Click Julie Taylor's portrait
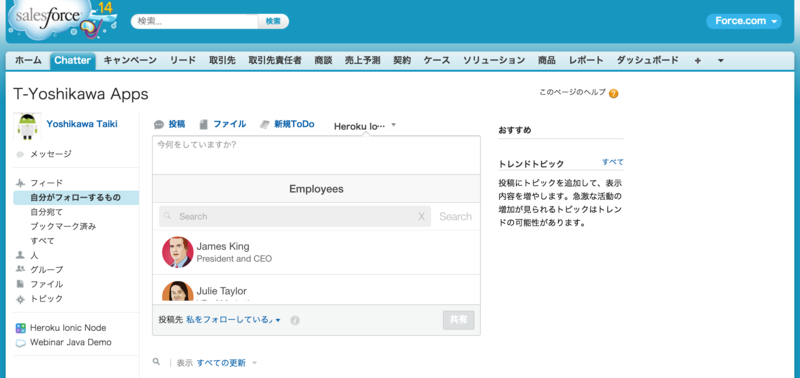Viewport: 800px width, 378px height. pos(178,292)
